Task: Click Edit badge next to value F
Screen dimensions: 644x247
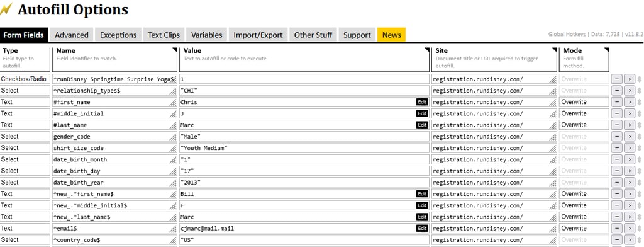Action: coord(422,205)
